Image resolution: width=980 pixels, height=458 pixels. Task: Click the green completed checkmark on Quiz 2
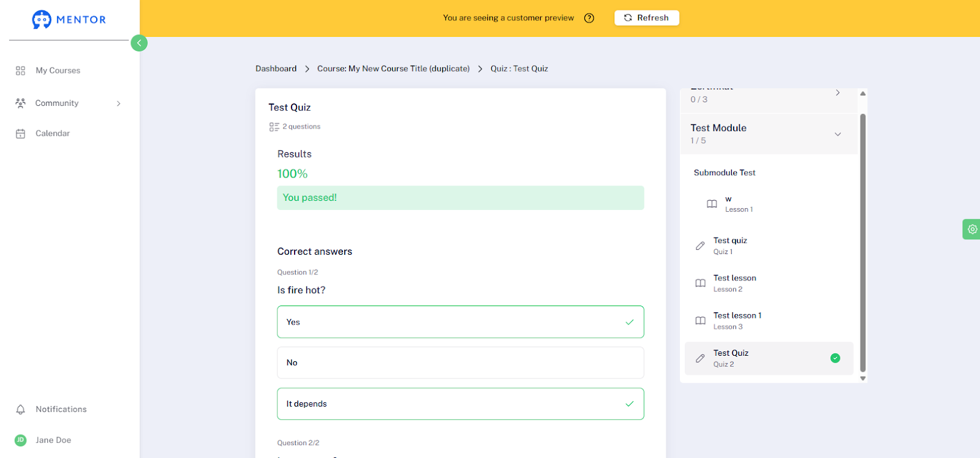(x=835, y=358)
